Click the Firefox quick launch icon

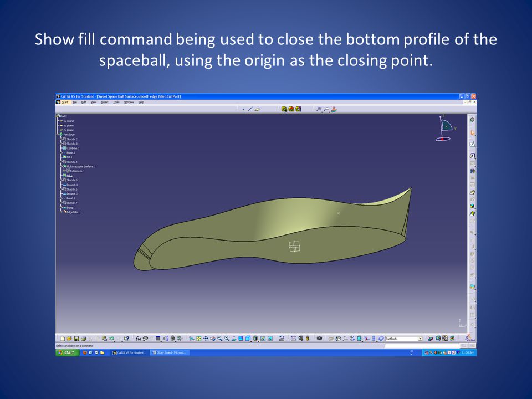pyautogui.click(x=85, y=352)
